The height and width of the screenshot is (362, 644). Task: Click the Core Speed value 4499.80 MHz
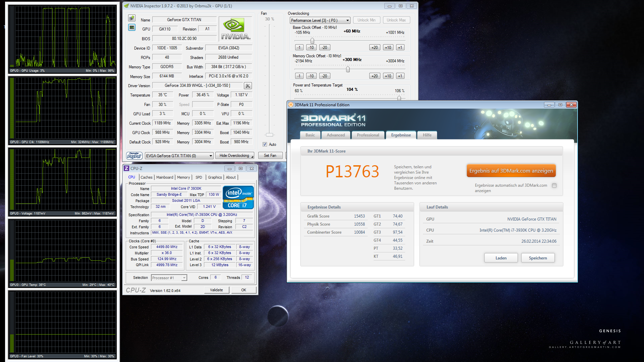coord(167,247)
